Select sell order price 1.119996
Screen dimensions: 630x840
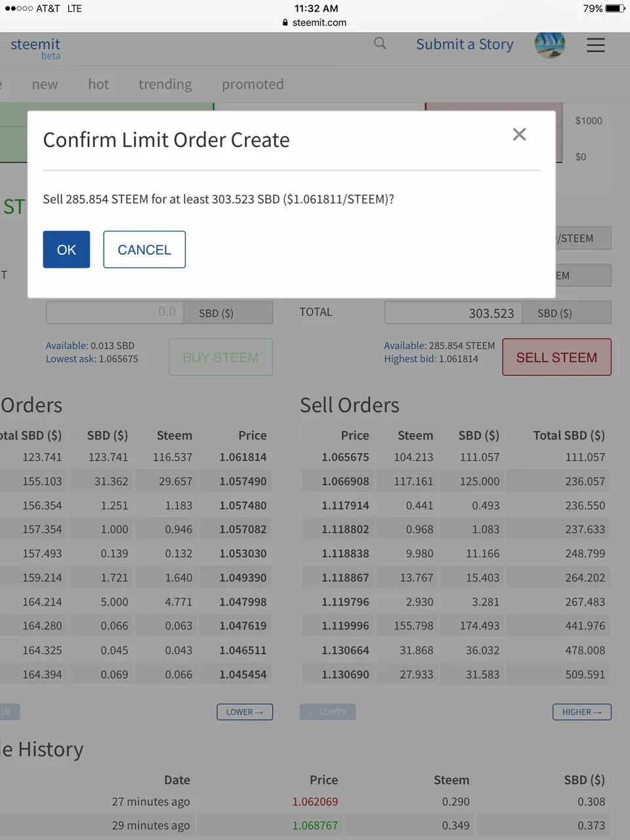[345, 625]
